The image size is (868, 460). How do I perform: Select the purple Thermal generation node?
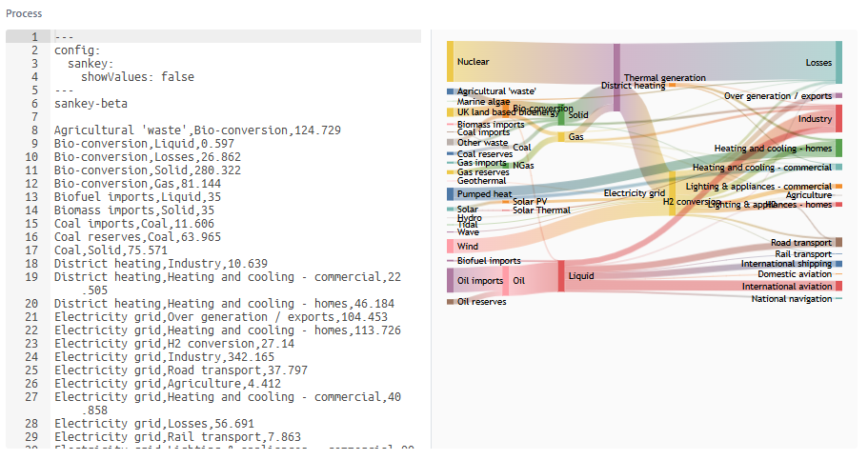tap(616, 77)
